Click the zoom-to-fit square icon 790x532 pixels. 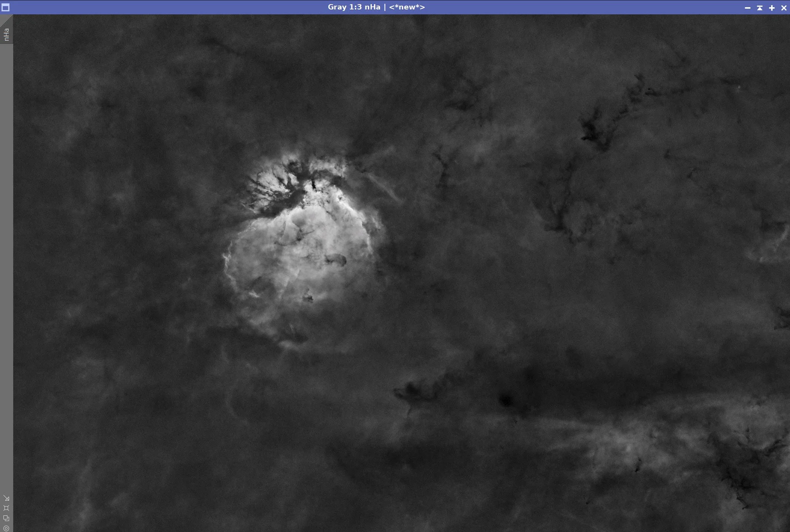[6, 508]
